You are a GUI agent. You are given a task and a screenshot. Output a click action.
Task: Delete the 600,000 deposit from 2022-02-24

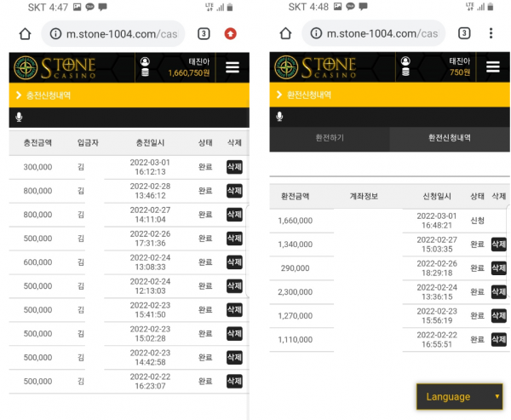click(234, 262)
